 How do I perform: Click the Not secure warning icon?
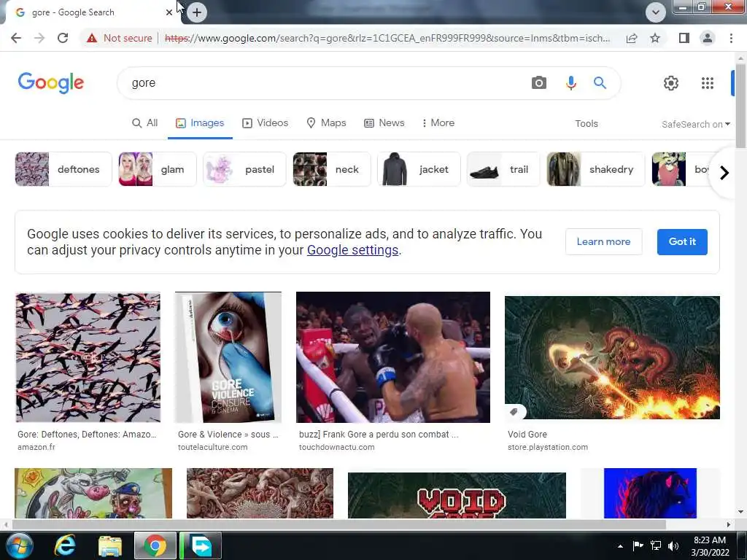[92, 38]
